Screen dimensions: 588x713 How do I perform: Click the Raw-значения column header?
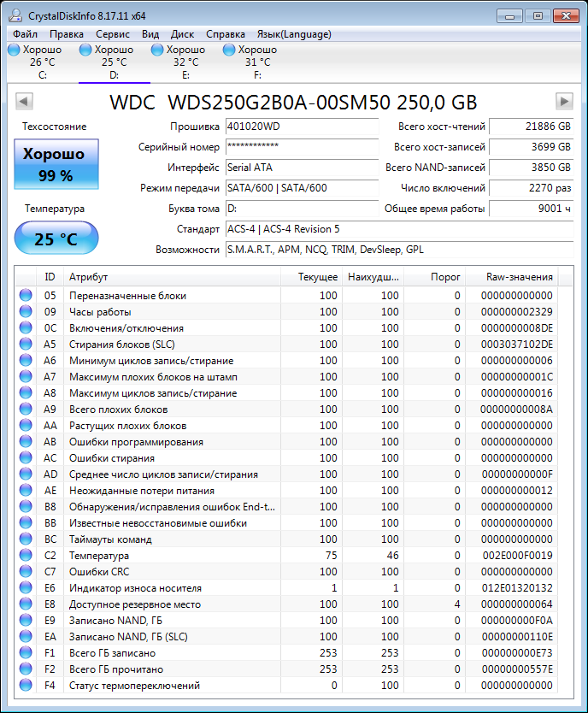(519, 277)
